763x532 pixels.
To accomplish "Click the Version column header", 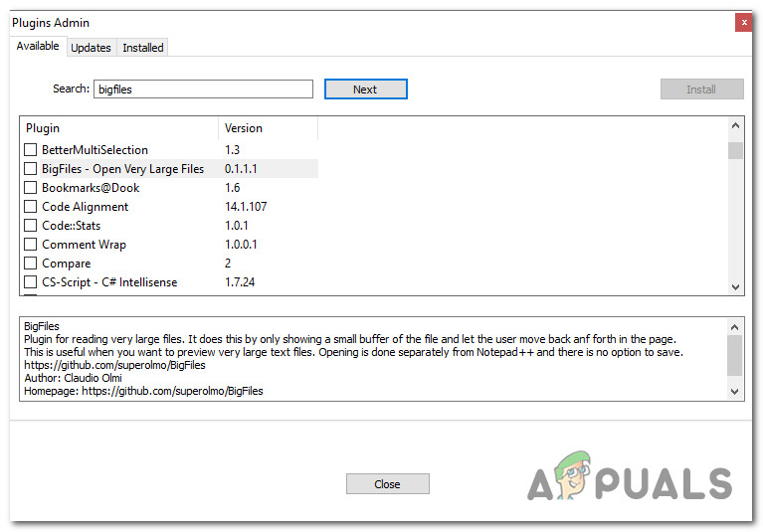I will click(x=269, y=128).
